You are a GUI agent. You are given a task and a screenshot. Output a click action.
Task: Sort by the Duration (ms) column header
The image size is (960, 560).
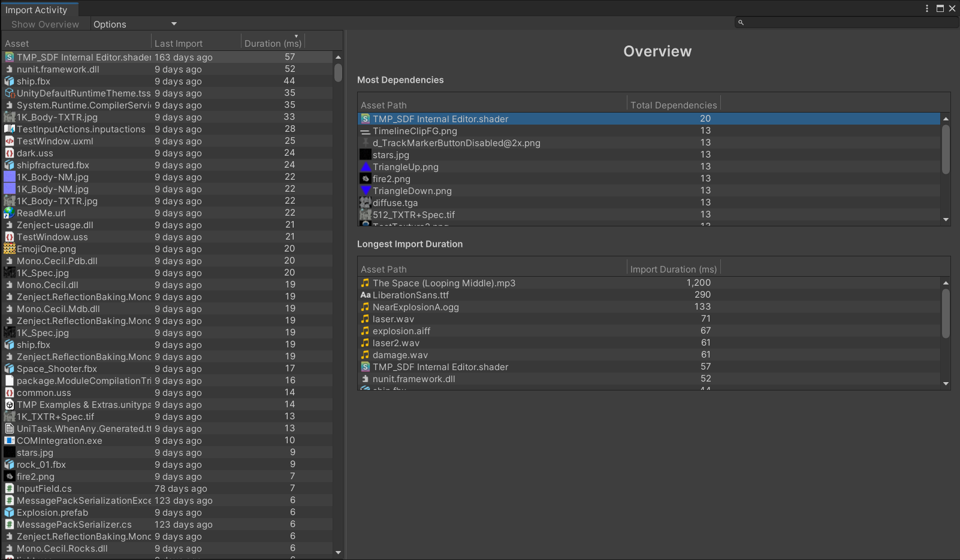point(273,44)
